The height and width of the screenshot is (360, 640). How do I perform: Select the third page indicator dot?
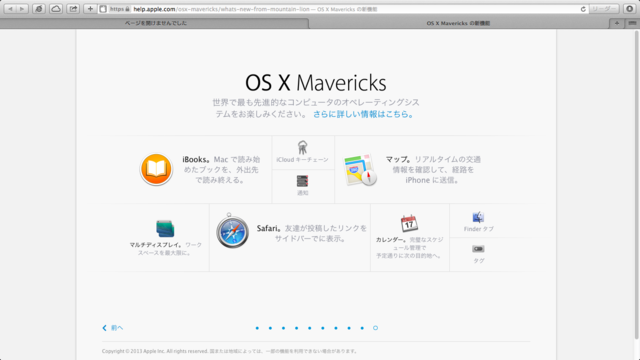[283, 328]
